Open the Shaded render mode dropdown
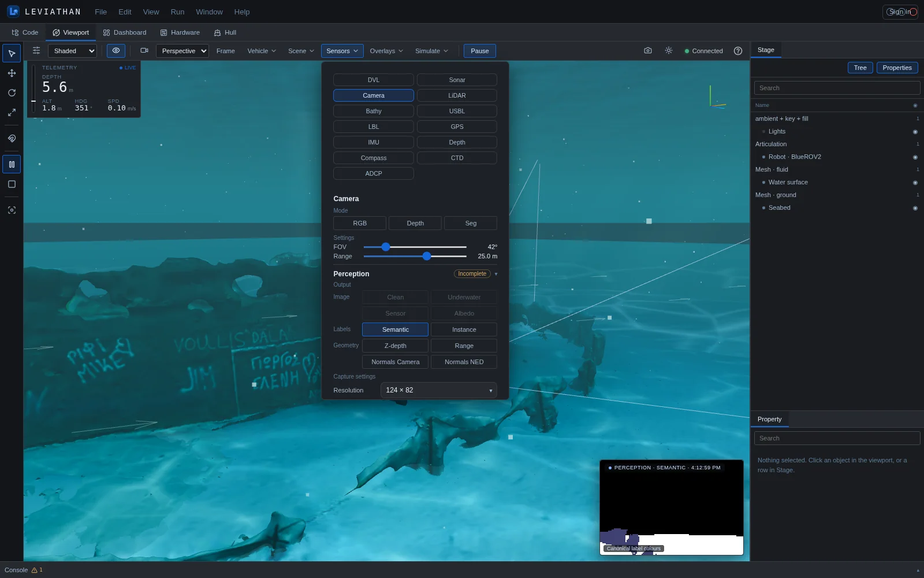Image resolution: width=924 pixels, height=578 pixels. coord(72,51)
